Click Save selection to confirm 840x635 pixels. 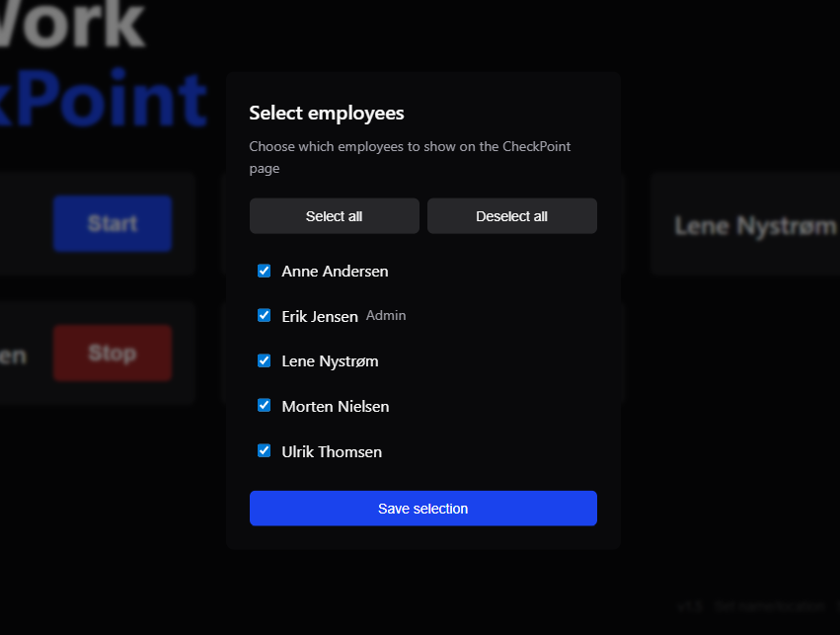[x=422, y=508]
